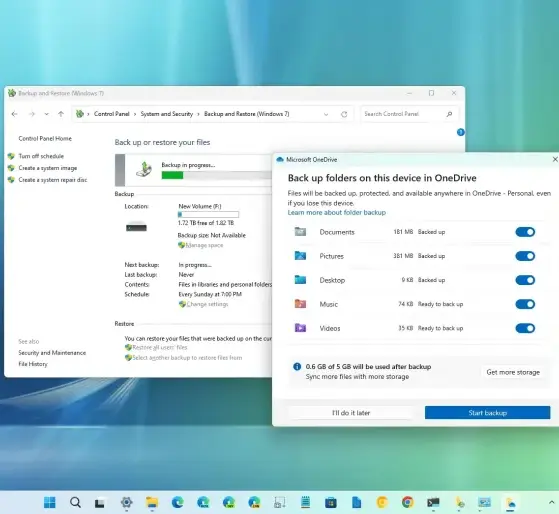Open the OneDrive taskbar icon
Image resolution: width=559 pixels, height=514 pixels.
point(511,503)
